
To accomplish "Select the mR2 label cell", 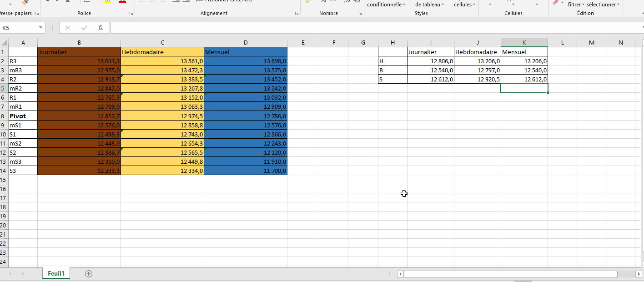I will pyautogui.click(x=23, y=88).
